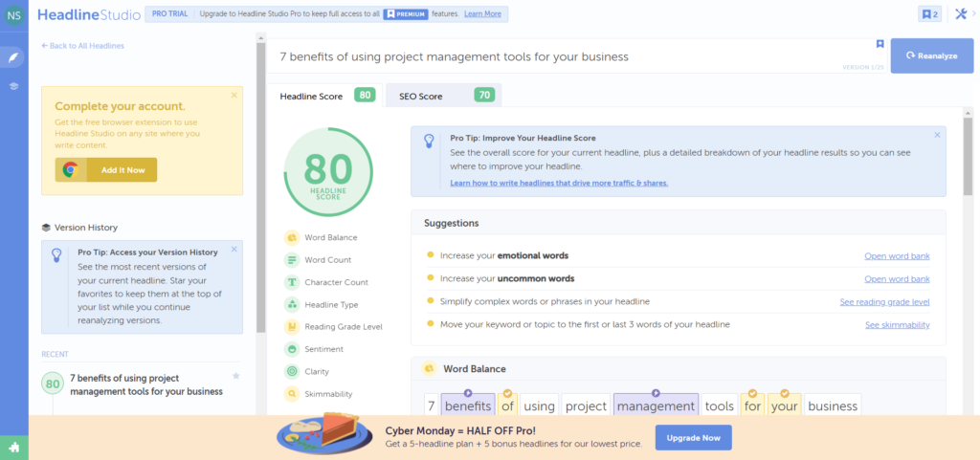Click the Word Balance section header
This screenshot has width=980, height=460.
(679, 369)
